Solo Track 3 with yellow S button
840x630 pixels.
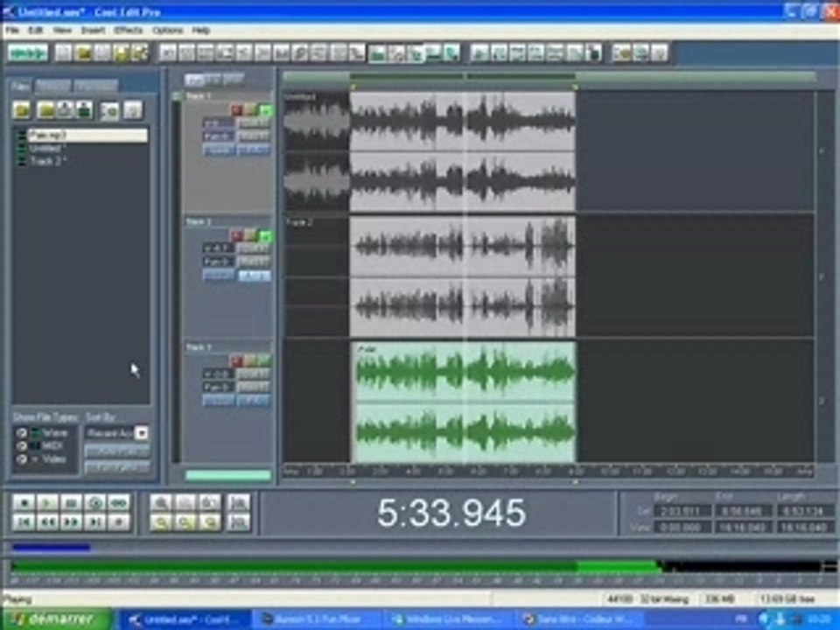(251, 361)
